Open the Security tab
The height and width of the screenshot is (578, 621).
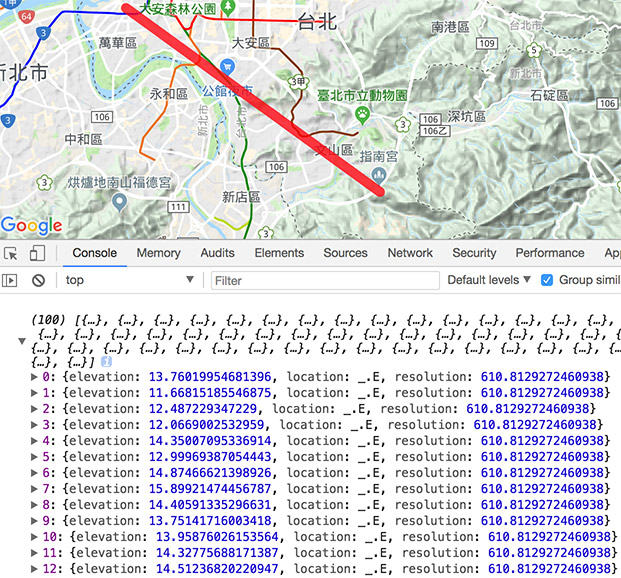click(x=474, y=253)
